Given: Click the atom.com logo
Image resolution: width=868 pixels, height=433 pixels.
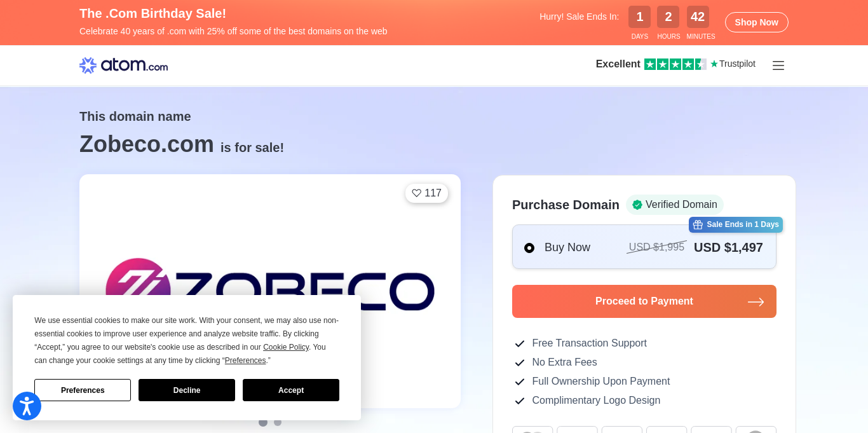Looking at the screenshot, I should pos(123,65).
